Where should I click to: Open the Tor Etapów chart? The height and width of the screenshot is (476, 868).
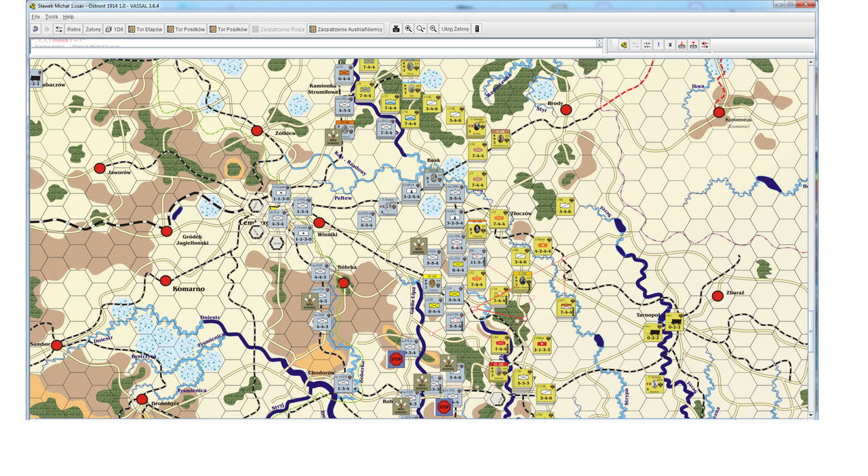[x=146, y=29]
